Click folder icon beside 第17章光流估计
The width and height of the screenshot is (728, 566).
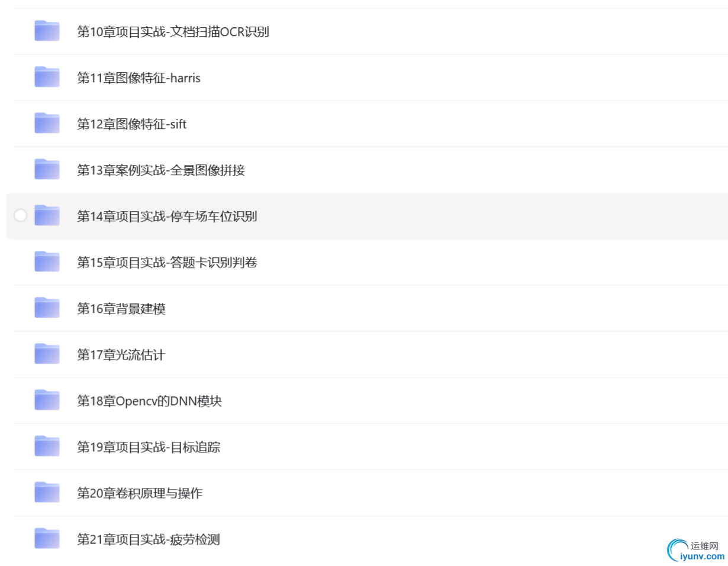coord(47,354)
